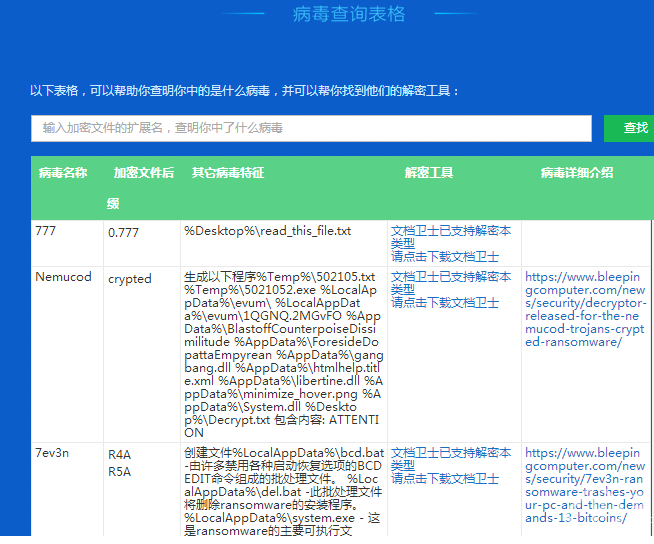The width and height of the screenshot is (654, 544).
Task: Select the 7ev3n virus name cell
Action: tap(52, 454)
